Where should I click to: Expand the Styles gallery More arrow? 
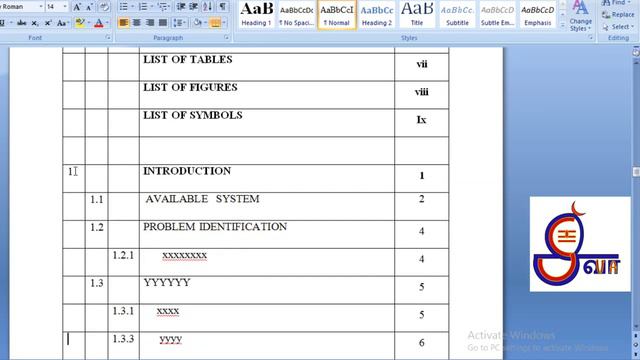562,25
